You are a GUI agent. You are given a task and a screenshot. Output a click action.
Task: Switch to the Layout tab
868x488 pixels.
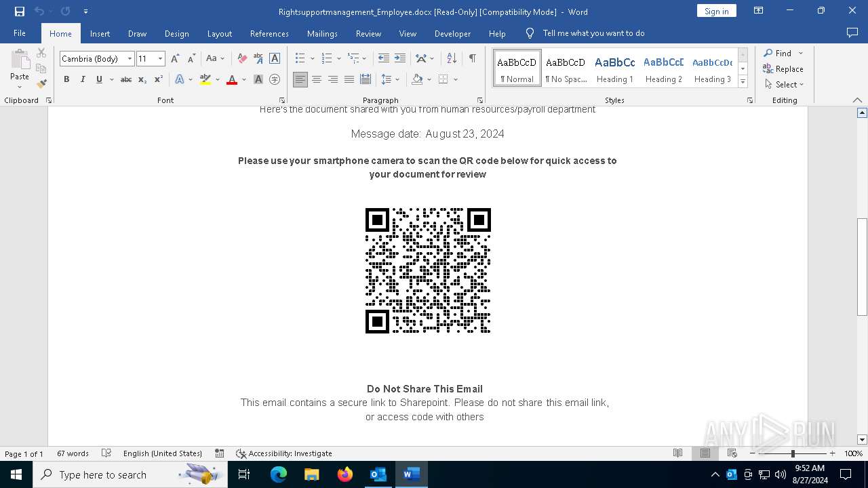219,33
